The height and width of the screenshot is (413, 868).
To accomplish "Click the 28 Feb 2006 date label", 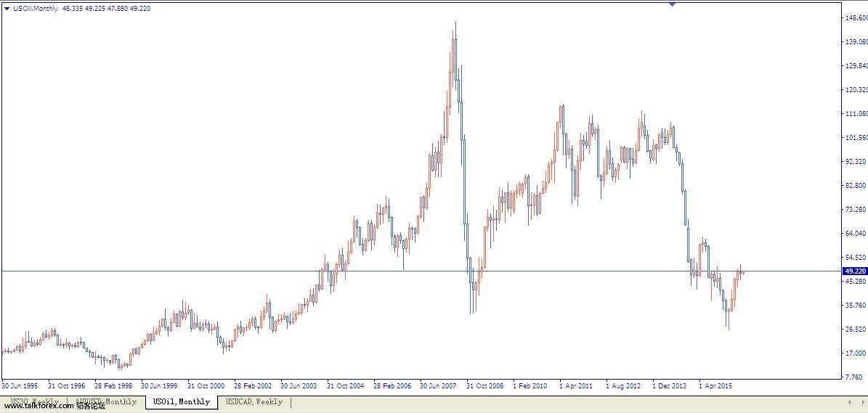I will click(x=392, y=386).
